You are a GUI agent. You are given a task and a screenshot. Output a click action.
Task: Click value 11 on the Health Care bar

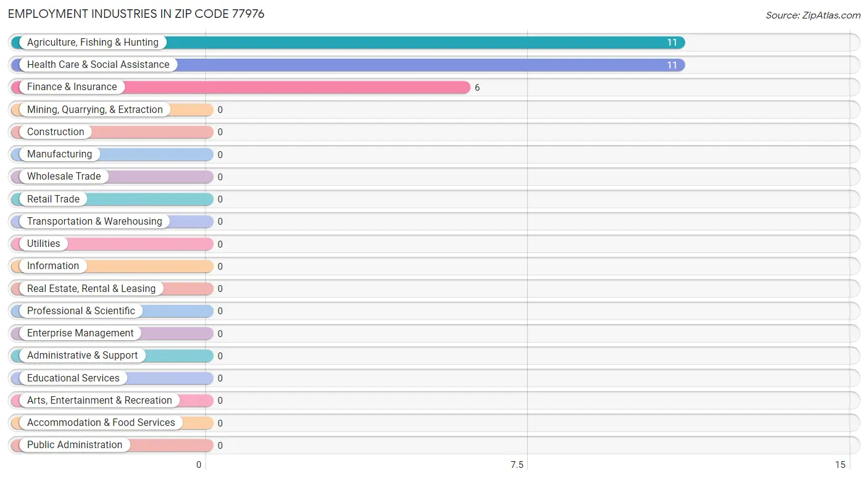click(672, 65)
